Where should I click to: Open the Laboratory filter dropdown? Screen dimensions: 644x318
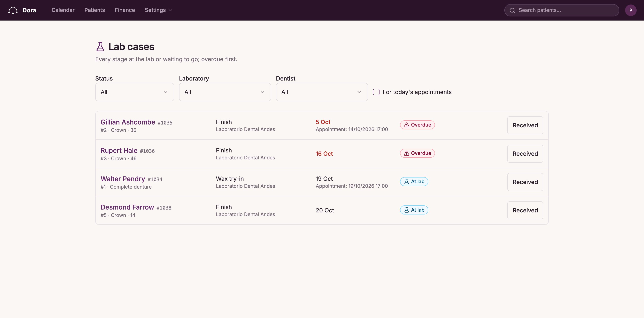click(x=225, y=92)
